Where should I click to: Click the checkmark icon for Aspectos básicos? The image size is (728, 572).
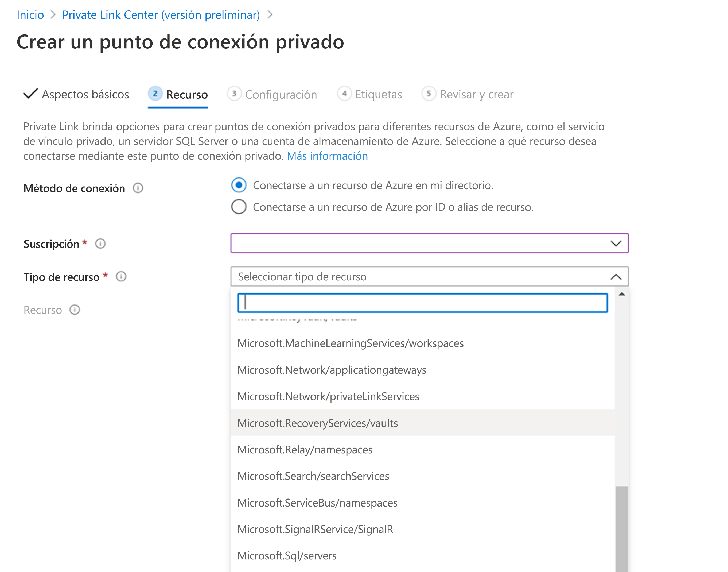pos(30,94)
